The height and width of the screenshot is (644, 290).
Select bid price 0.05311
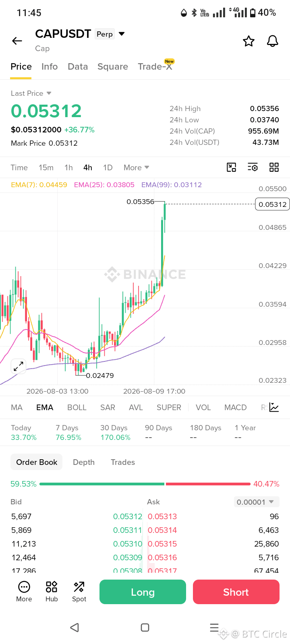(x=128, y=530)
